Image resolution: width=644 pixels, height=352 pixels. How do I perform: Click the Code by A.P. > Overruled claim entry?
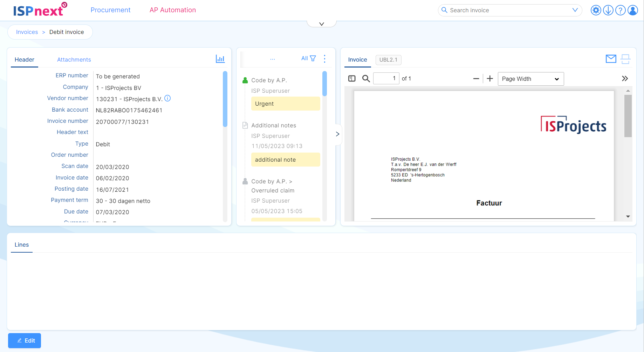(273, 186)
